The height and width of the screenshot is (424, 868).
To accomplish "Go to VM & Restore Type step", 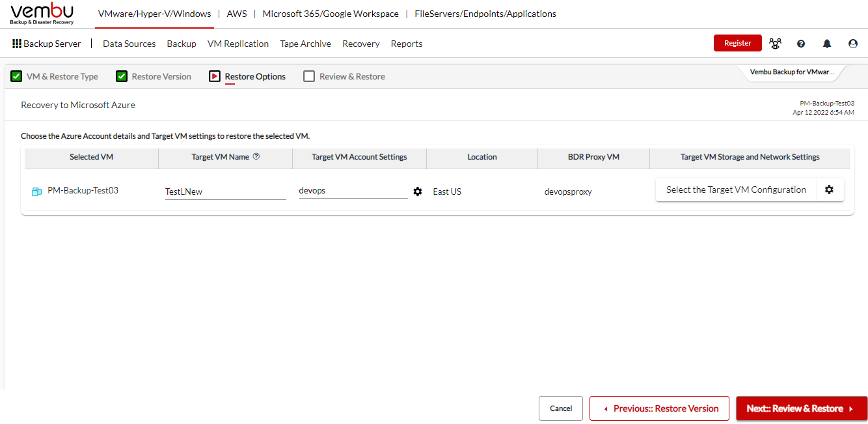I will tap(62, 76).
